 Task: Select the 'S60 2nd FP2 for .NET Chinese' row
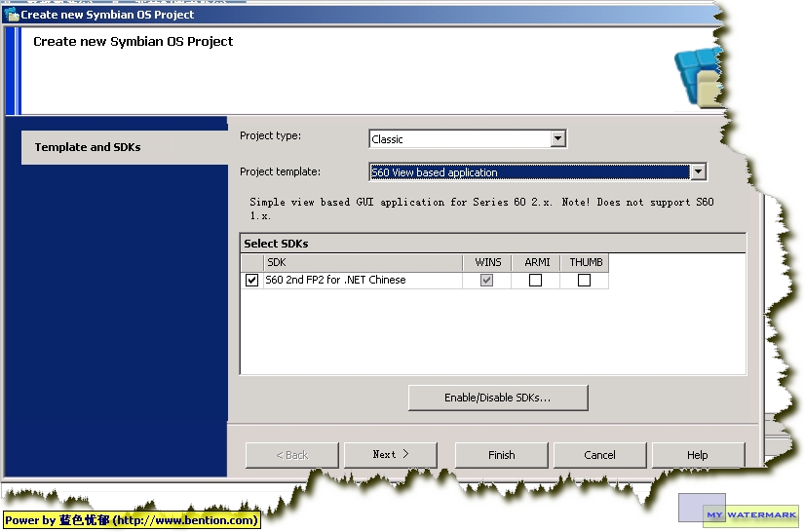tap(425, 280)
